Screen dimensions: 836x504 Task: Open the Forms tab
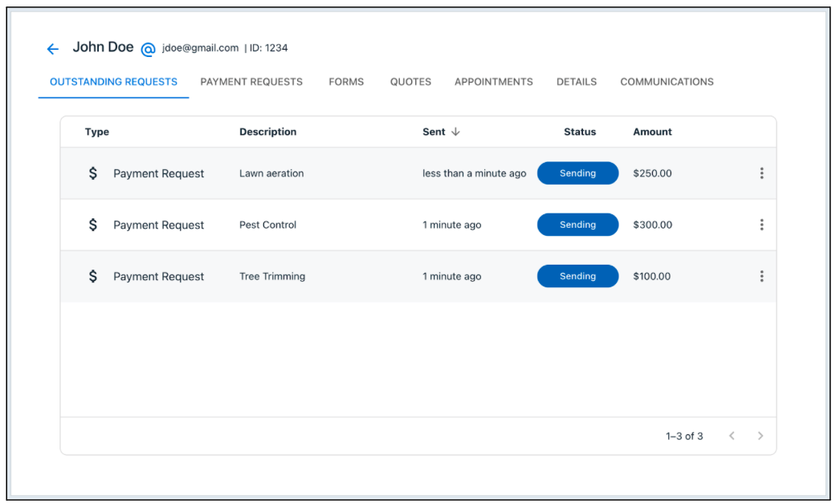pos(346,82)
